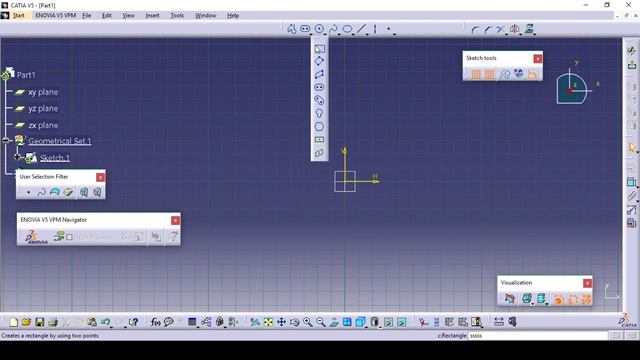Toggle Volume Filter in User Selection Filter
This screenshot has height=360, width=640.
pos(68,192)
